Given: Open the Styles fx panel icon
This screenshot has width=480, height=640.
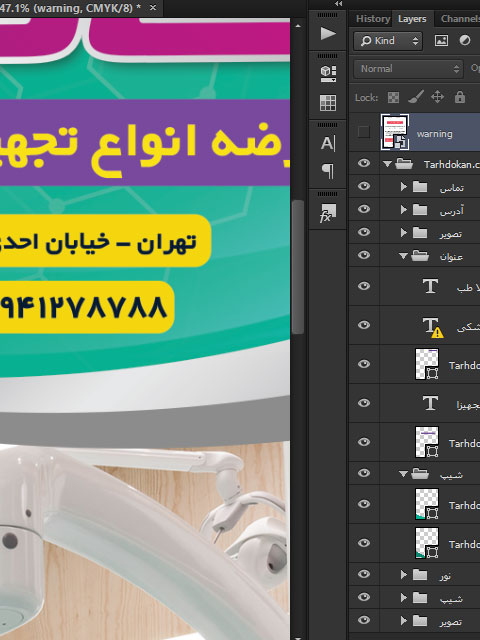Looking at the screenshot, I should click(x=328, y=213).
